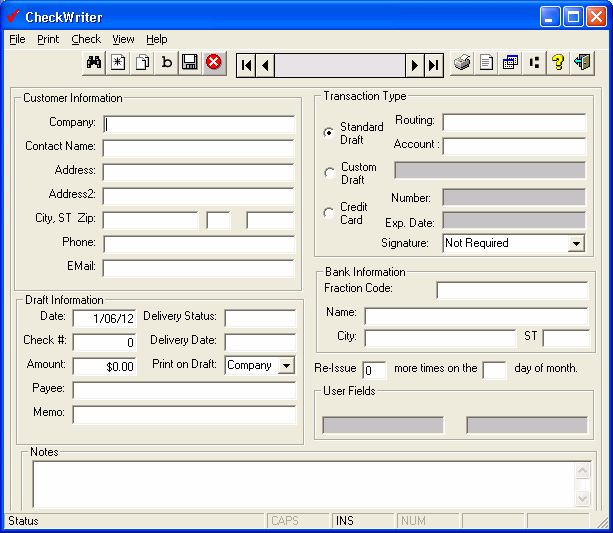This screenshot has width=613, height=533.
Task: Click the Phone field
Action: (199, 244)
